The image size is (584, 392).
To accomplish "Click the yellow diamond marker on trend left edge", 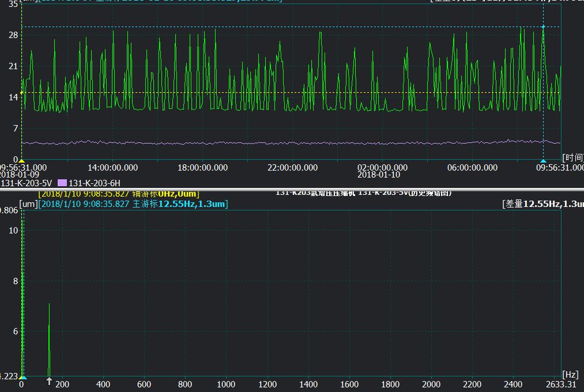I will point(21,92).
